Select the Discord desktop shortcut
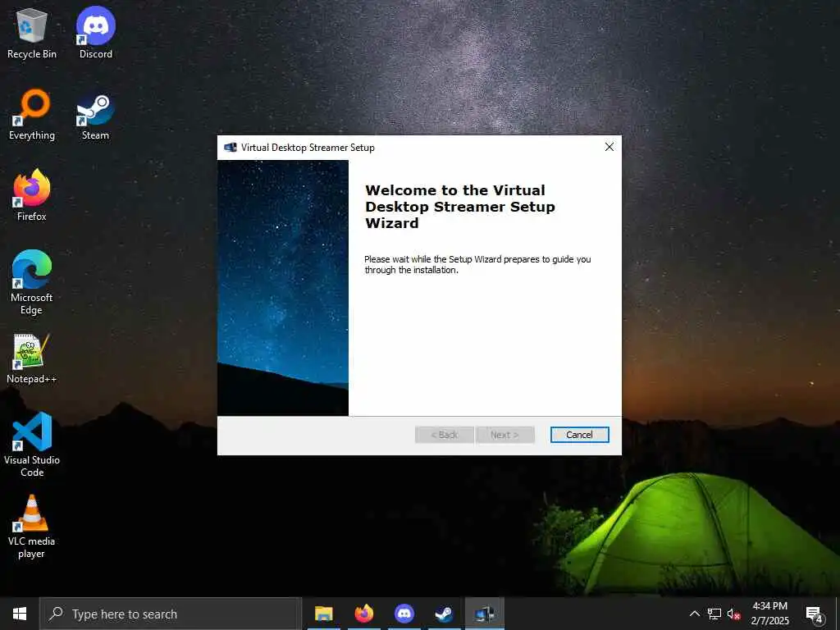Image resolution: width=840 pixels, height=630 pixels. point(96,33)
